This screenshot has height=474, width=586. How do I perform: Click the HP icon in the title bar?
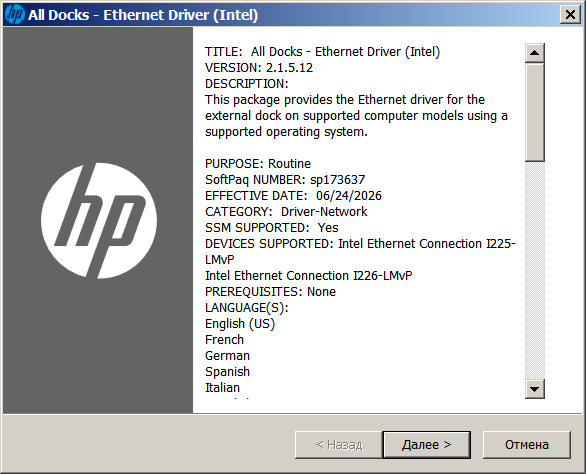pos(15,15)
